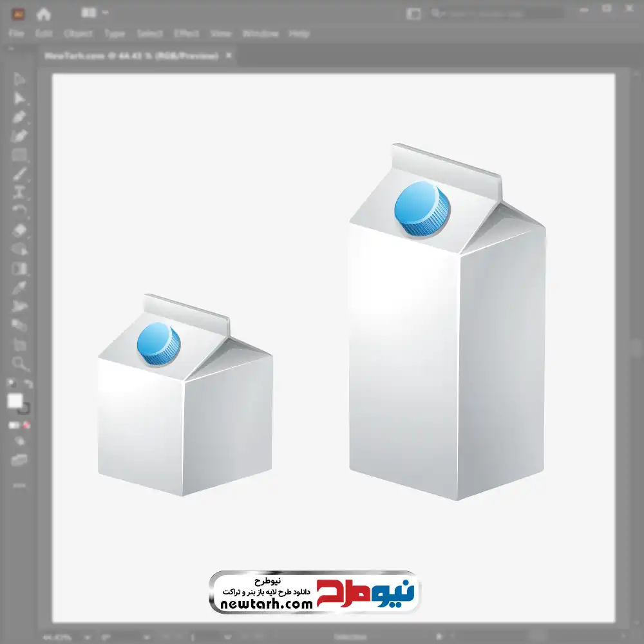Pick the Pen tool
Screen dimensions: 644x644
click(x=19, y=117)
